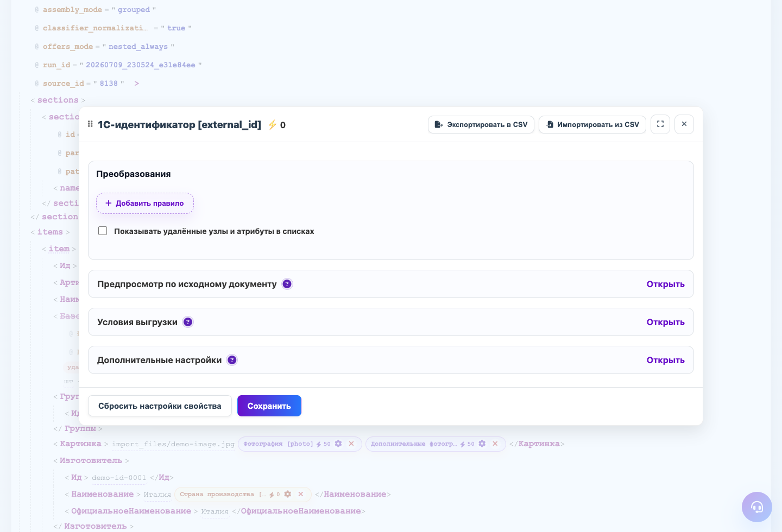Open the support chat headset widget
Screen dimensions: 782x532
point(757,507)
